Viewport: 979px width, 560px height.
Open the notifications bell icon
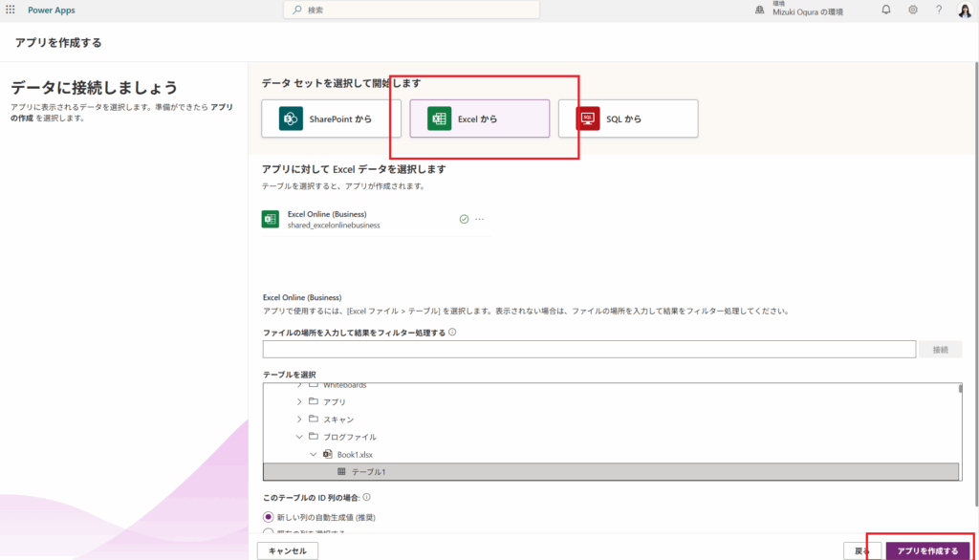click(886, 10)
